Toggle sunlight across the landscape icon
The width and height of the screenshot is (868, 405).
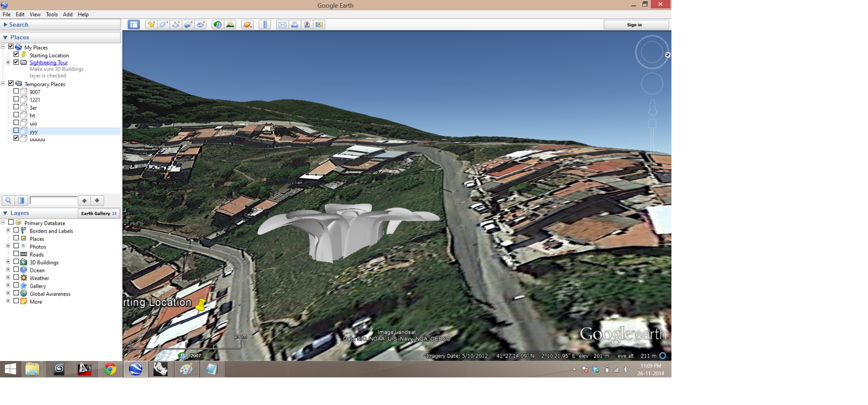point(230,24)
